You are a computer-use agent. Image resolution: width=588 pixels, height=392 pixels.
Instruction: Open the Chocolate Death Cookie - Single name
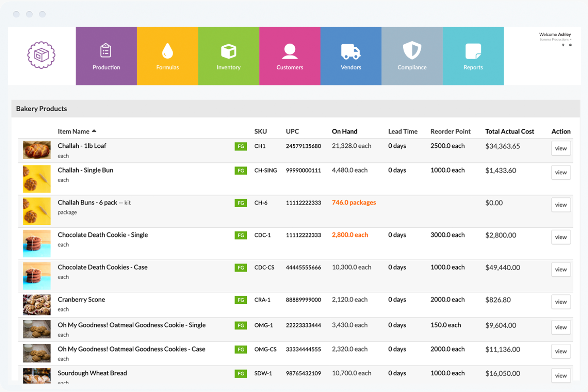103,235
